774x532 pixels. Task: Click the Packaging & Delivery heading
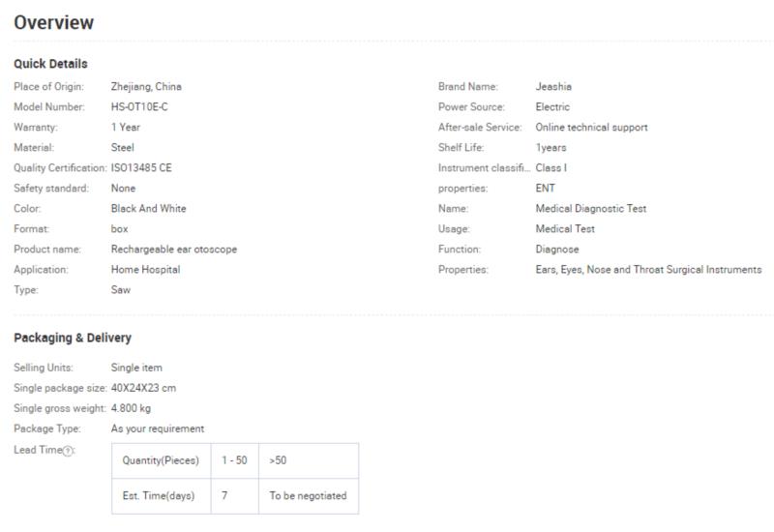point(73,338)
